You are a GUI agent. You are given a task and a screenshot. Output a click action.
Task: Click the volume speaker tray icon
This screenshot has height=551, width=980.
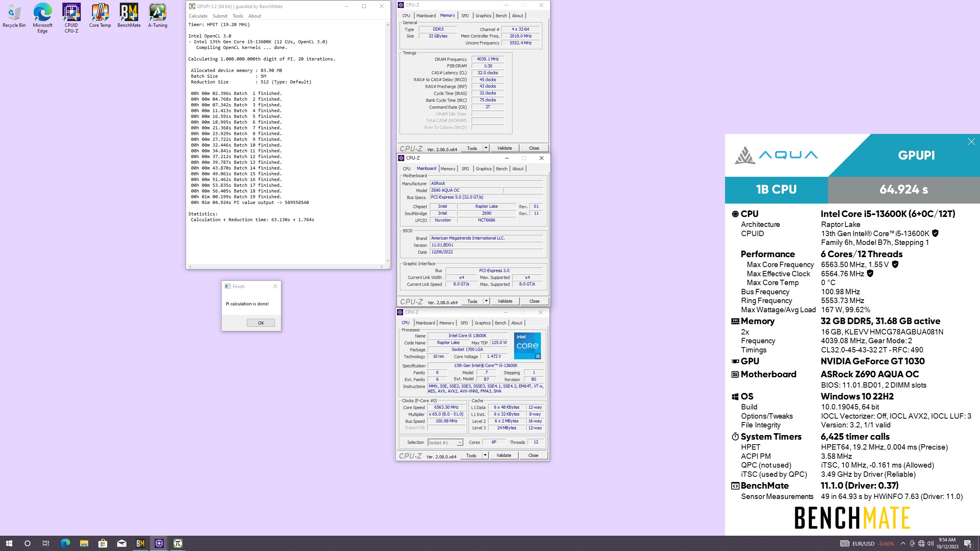coord(931,543)
